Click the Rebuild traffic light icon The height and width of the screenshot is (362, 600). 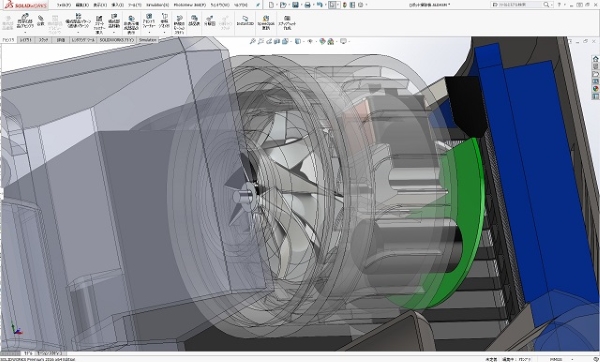pyautogui.click(x=345, y=5)
